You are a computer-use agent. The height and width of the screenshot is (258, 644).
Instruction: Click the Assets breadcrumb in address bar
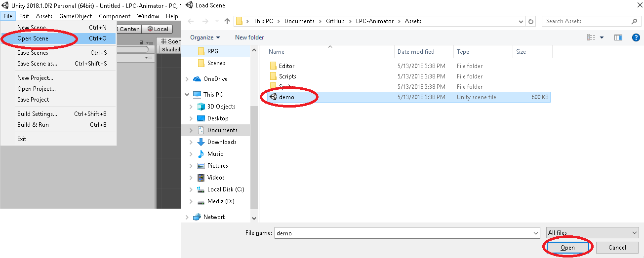click(x=413, y=21)
